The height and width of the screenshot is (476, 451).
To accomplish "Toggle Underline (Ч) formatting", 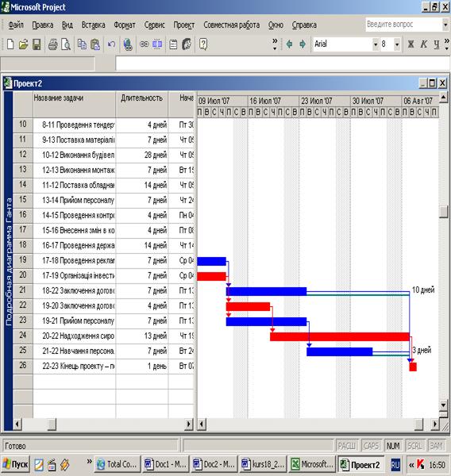I will pos(437,44).
